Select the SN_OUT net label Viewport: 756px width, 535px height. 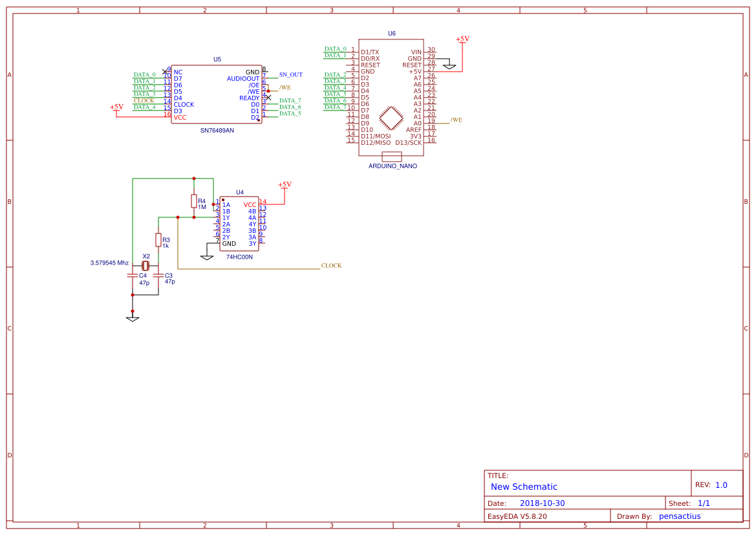290,75
